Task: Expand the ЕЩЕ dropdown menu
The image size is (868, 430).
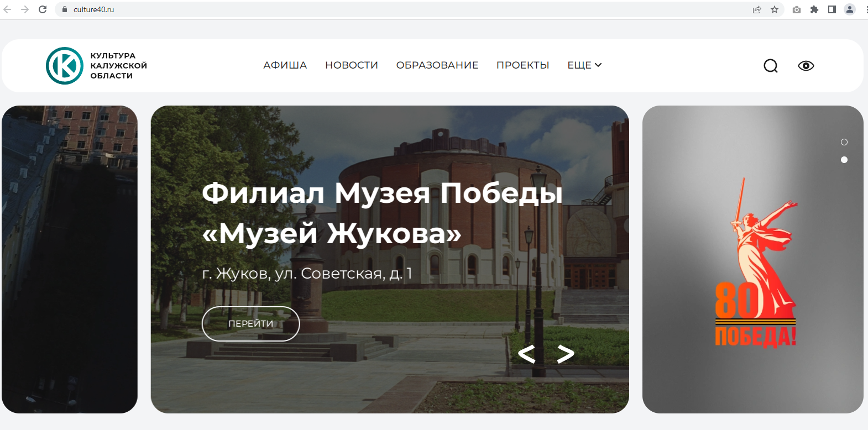Action: (584, 65)
